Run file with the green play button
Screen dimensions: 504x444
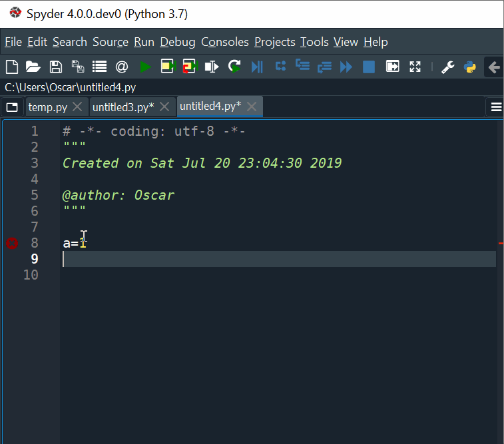pos(145,67)
